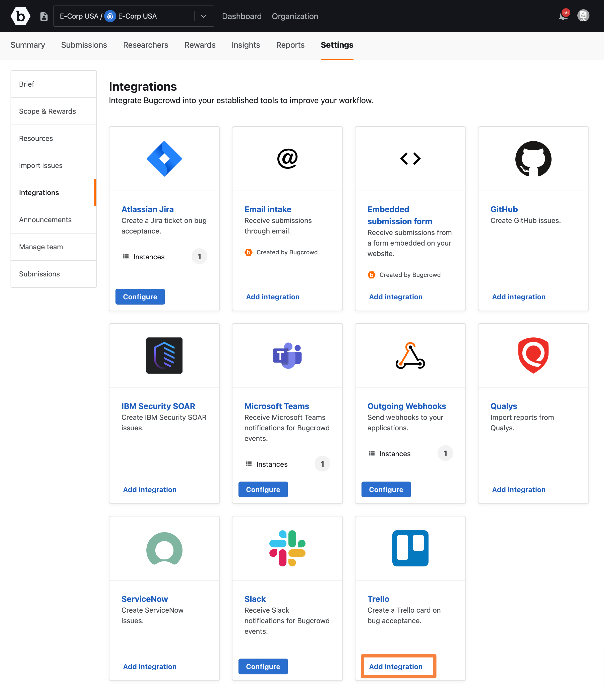Open Import issues in sidebar
Screen dimensions: 604x700
[54, 165]
